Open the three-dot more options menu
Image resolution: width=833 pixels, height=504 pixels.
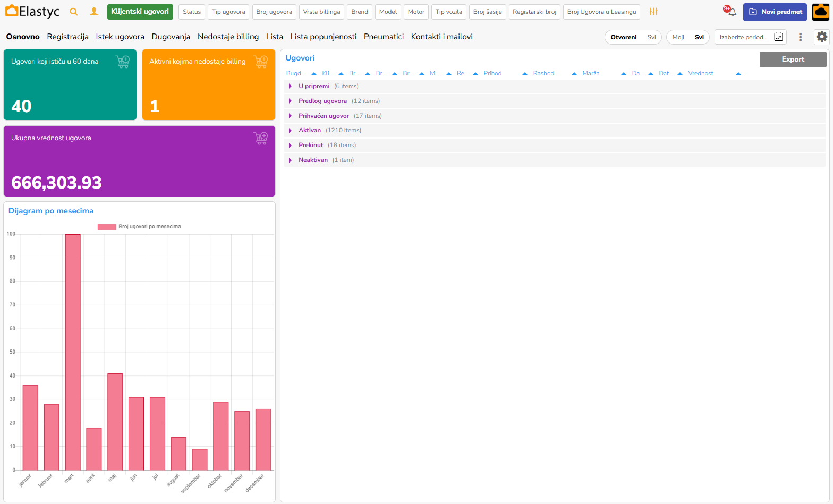point(800,37)
